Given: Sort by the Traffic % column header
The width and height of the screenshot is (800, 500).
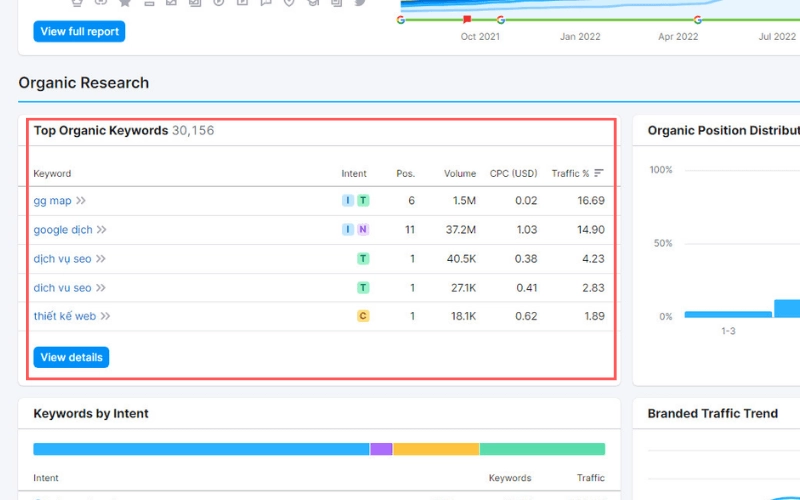Looking at the screenshot, I should click(x=570, y=173).
